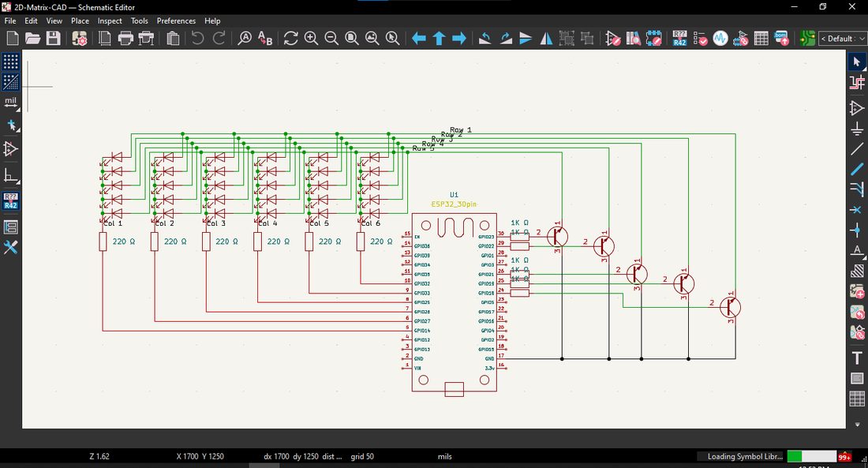
Task: Open the top toolbar R?? R42 annotate tool
Action: point(679,38)
